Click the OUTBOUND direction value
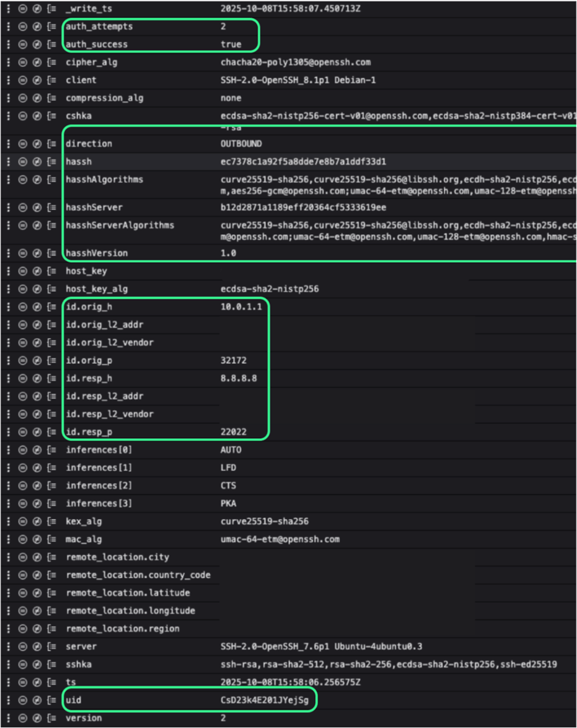577x728 pixels. 242,144
